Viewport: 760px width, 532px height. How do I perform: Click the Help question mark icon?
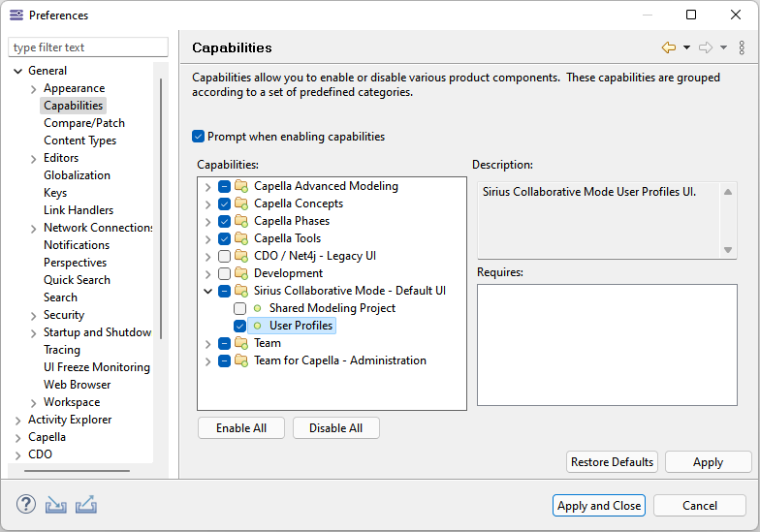coord(26,505)
